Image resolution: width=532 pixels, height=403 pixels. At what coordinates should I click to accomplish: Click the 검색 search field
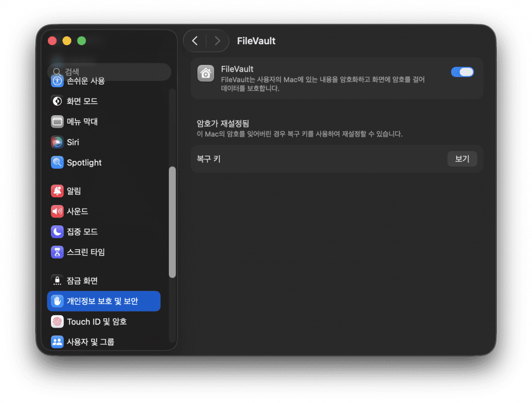click(x=109, y=72)
